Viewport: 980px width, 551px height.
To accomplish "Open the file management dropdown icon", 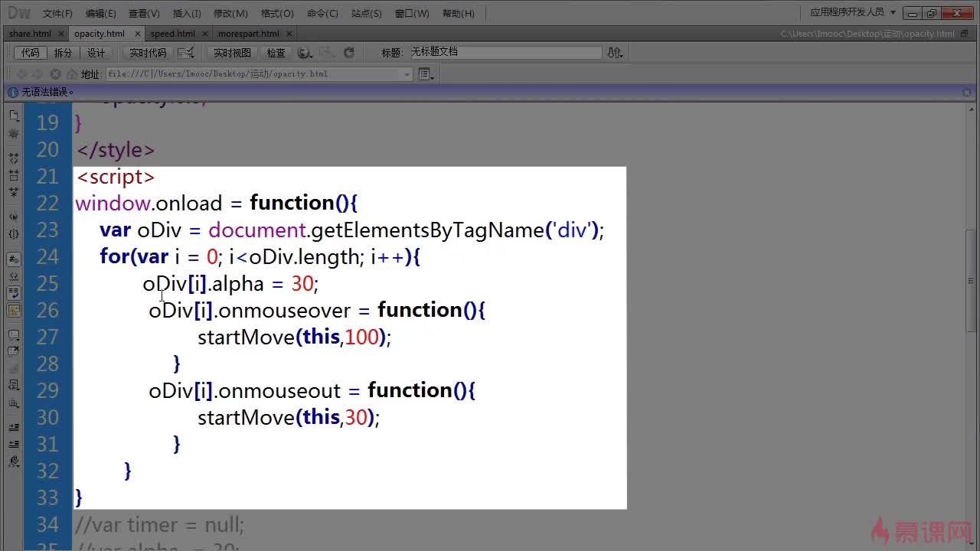I will click(x=615, y=52).
